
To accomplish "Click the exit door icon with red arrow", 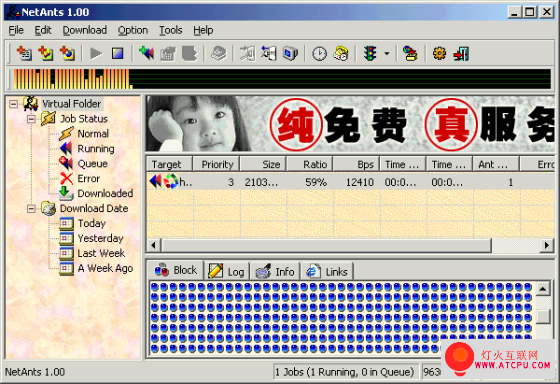I will click(x=461, y=54).
